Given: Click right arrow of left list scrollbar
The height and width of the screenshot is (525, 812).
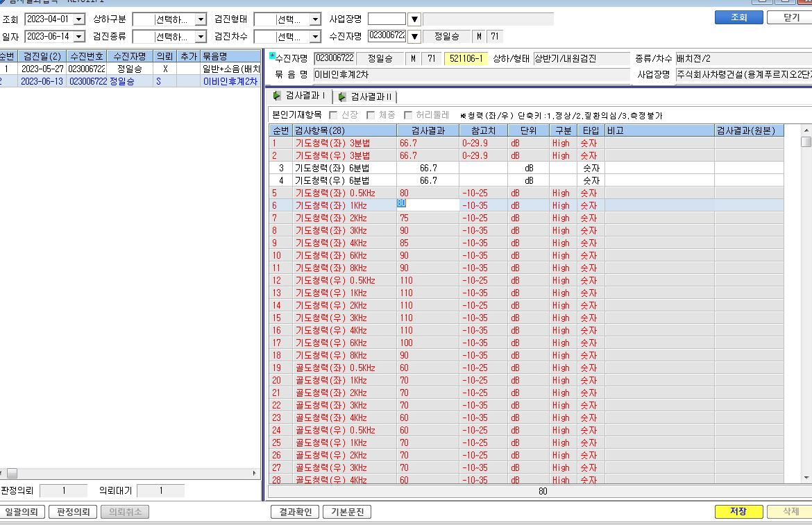Looking at the screenshot, I should pos(254,473).
